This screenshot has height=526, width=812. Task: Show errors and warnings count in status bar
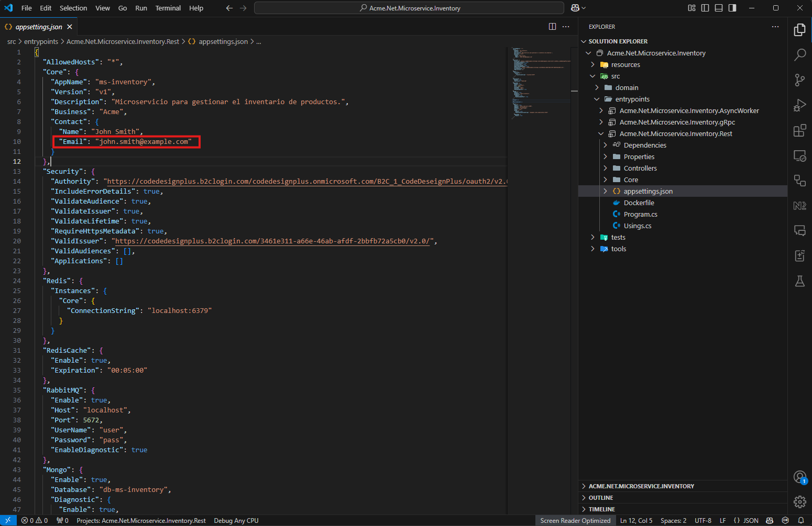(x=35, y=520)
